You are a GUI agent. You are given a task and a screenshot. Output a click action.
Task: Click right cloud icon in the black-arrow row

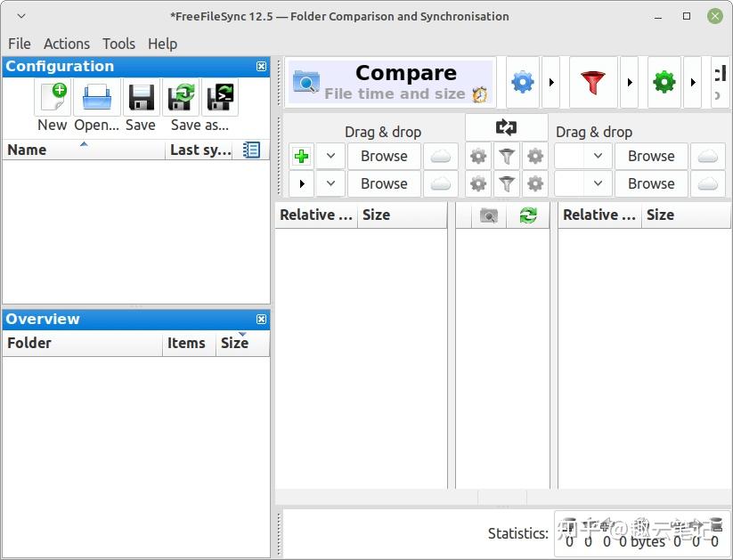708,183
